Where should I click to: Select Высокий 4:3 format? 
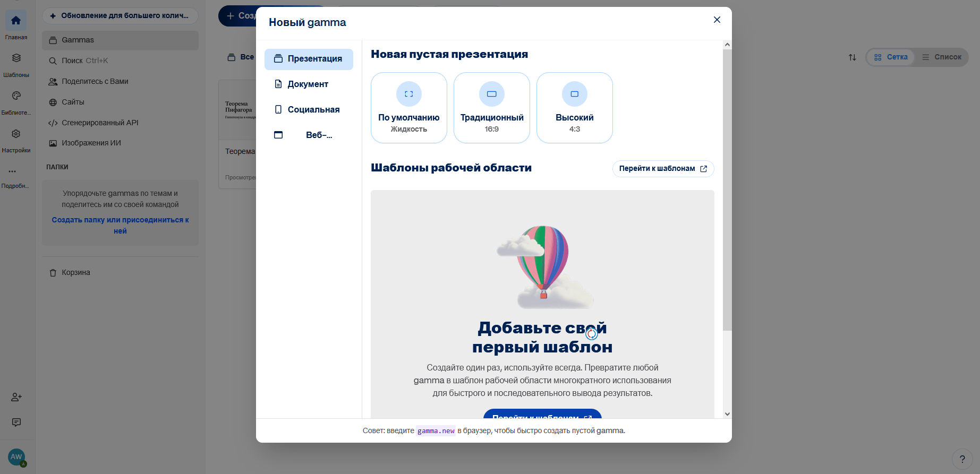(575, 108)
